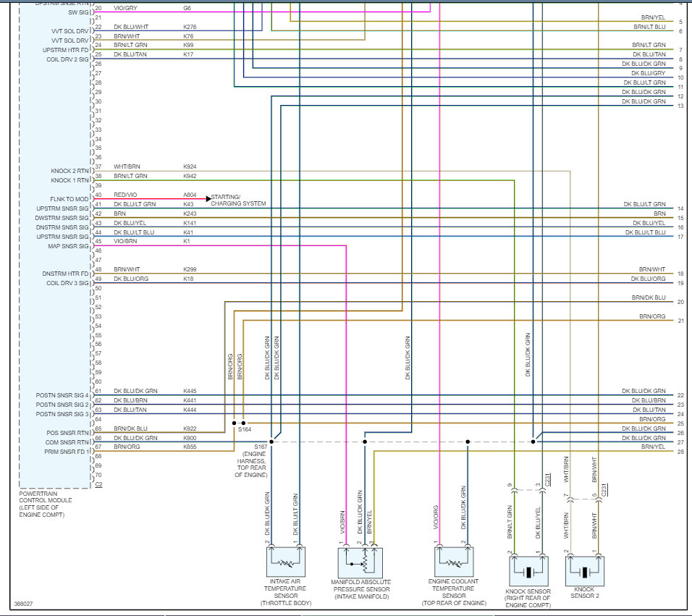This screenshot has width=692, height=616.
Task: Select the POSTN SNSR SIG 2 label
Action: pos(62,405)
